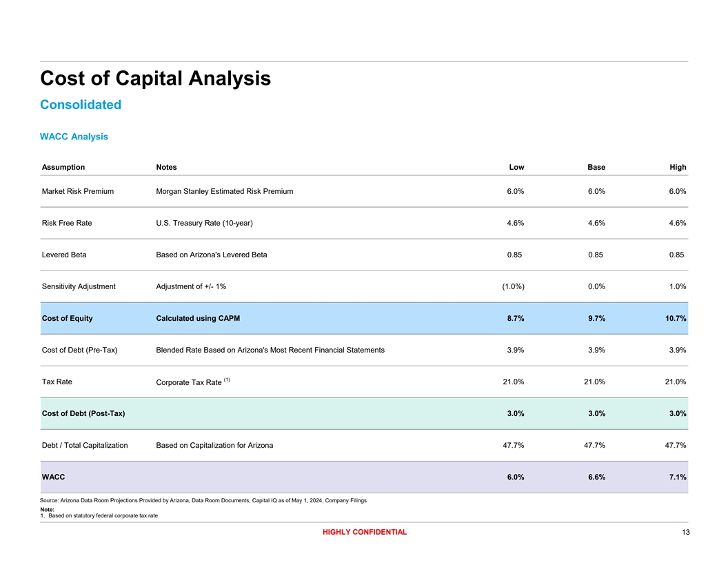Select the 10.7% high cost of equity

click(x=674, y=318)
